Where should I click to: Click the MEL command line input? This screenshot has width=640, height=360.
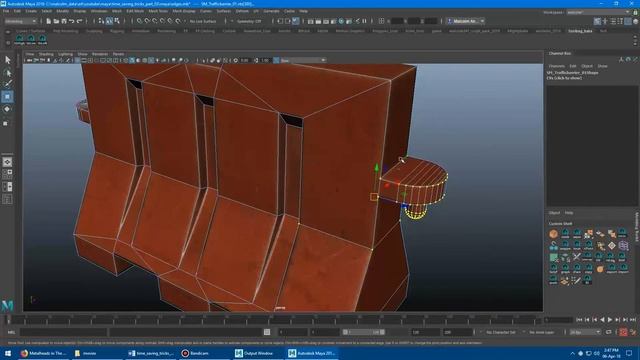coord(63,332)
